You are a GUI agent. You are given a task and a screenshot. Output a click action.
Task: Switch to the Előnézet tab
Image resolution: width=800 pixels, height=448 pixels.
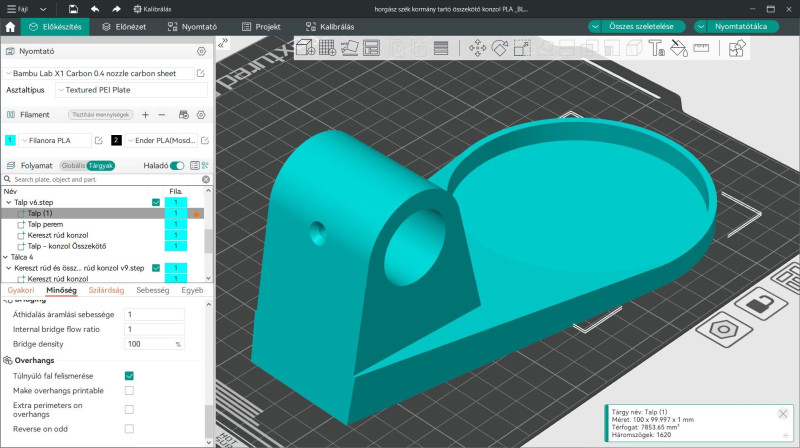(124, 27)
